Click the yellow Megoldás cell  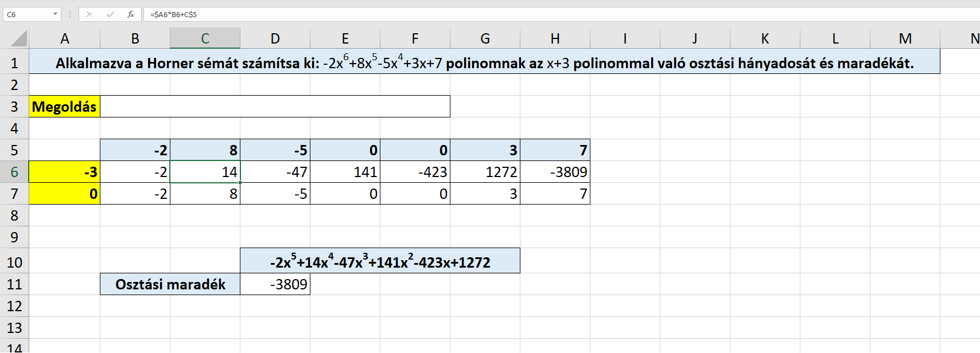64,107
